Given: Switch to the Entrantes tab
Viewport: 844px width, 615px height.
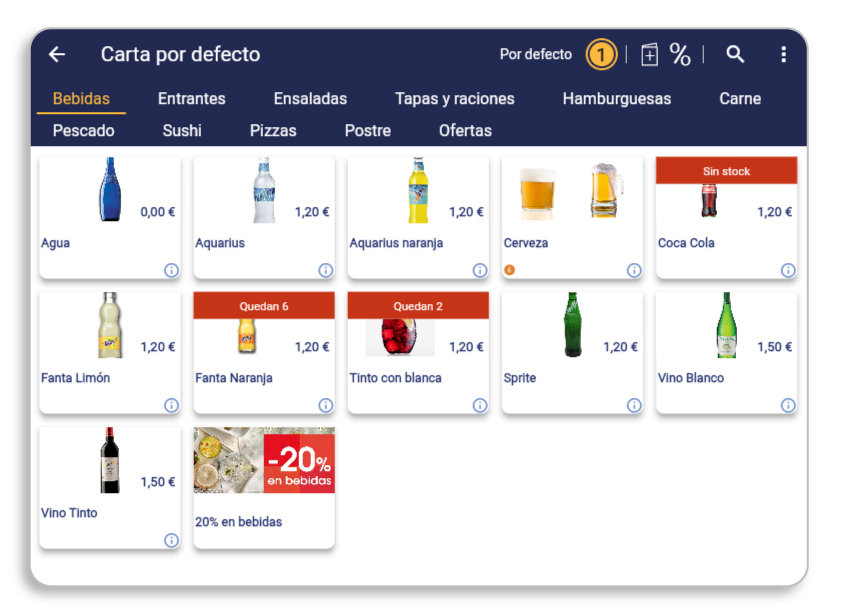Looking at the screenshot, I should tap(192, 98).
